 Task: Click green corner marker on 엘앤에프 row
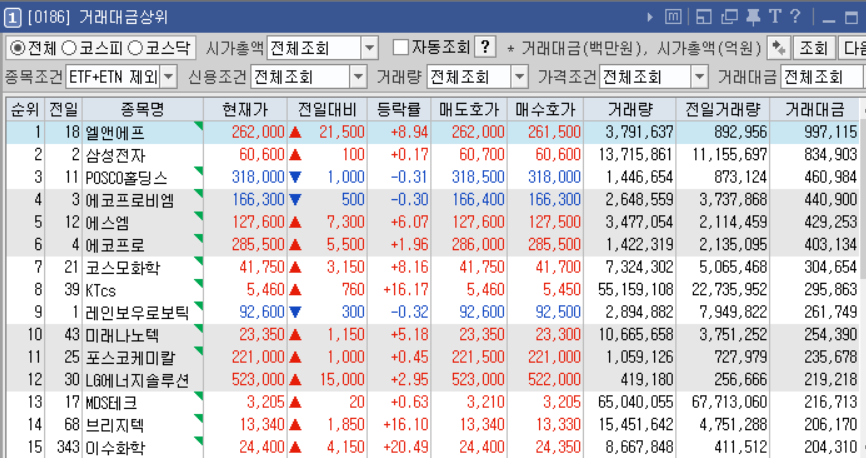pyautogui.click(x=199, y=126)
